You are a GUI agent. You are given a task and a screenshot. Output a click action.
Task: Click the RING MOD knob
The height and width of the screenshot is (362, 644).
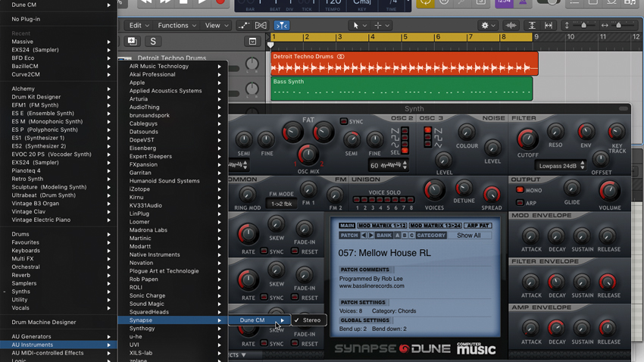[x=247, y=195]
